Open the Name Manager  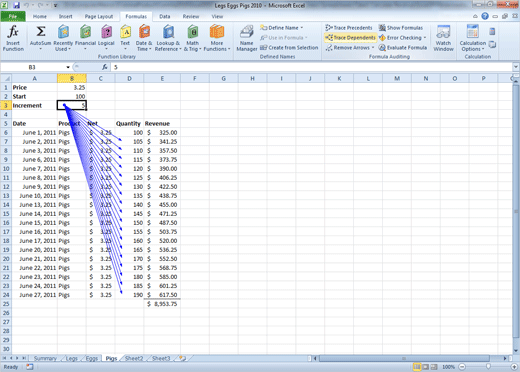[247, 38]
